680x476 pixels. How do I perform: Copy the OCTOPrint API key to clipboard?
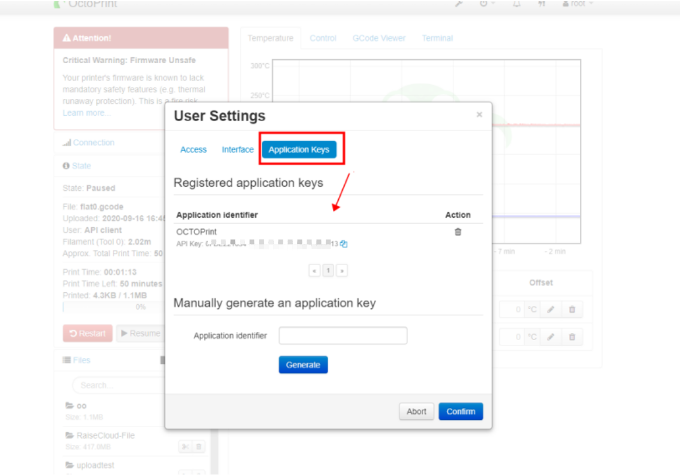click(x=344, y=244)
